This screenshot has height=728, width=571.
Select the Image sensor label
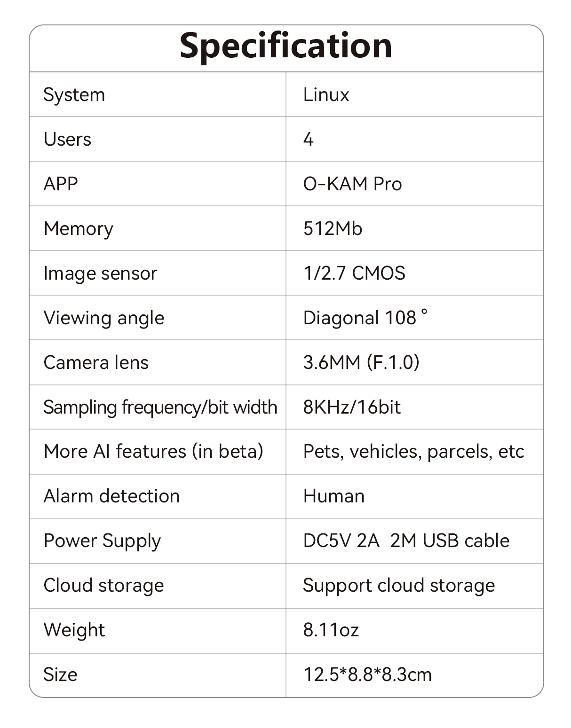100,274
